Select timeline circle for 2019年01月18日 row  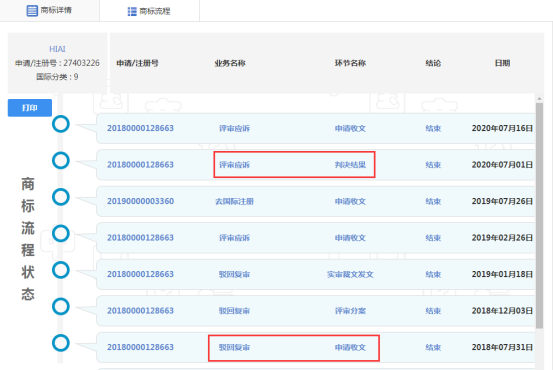click(61, 270)
